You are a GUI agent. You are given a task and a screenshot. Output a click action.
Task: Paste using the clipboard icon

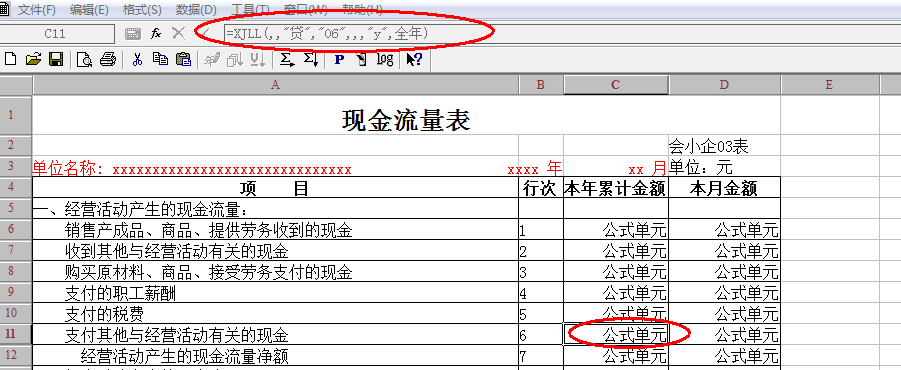[183, 59]
